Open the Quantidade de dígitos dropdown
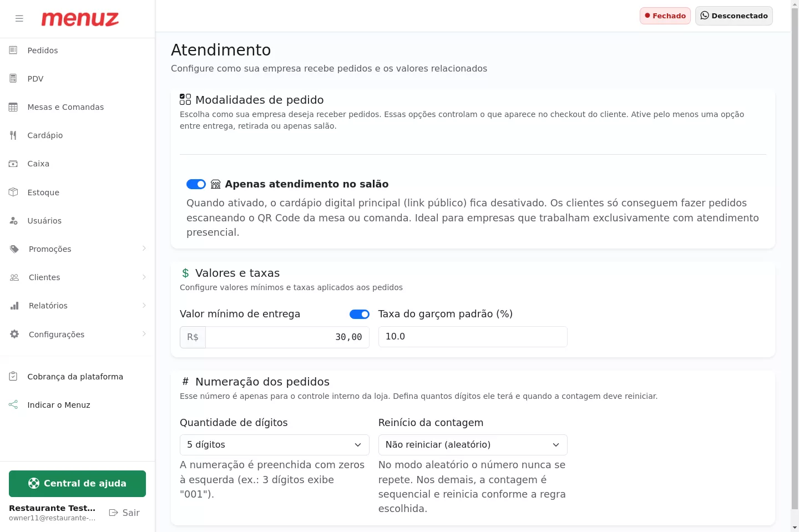799x532 pixels. 275,445
